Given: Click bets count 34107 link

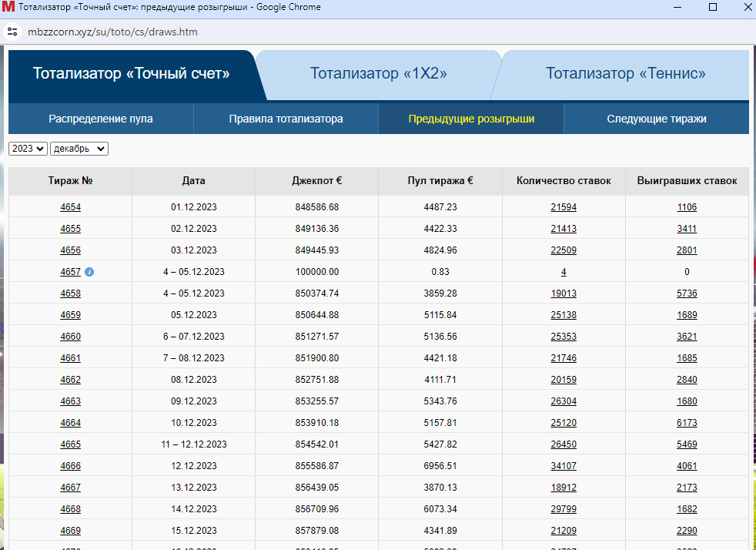Looking at the screenshot, I should click(x=564, y=466).
